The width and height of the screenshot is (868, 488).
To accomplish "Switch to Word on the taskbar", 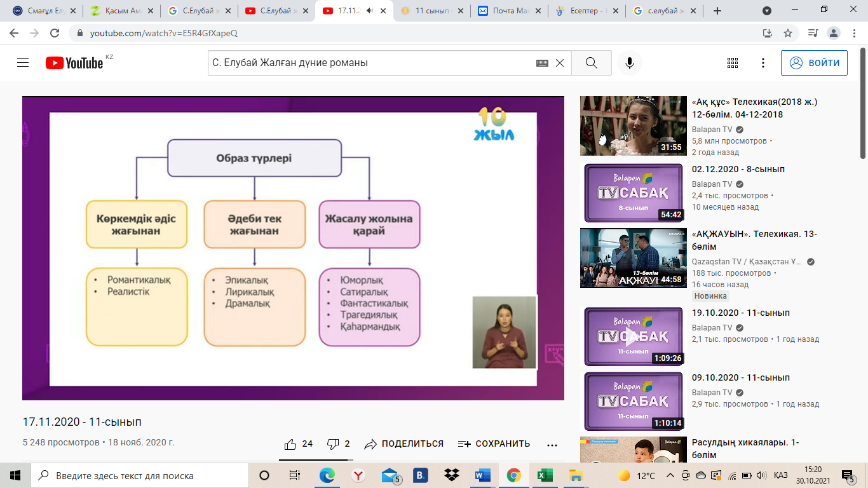I will [483, 475].
